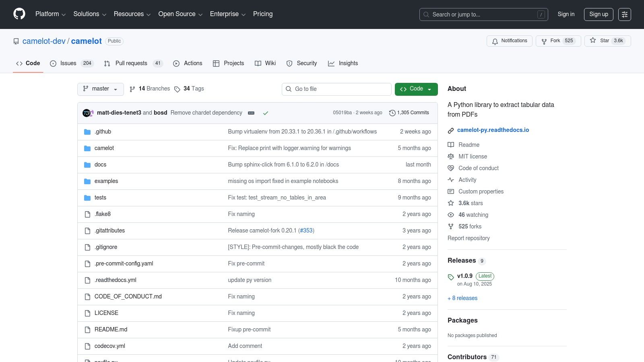Open the accessibility settings icon in header
The image size is (644, 362).
point(624,14)
